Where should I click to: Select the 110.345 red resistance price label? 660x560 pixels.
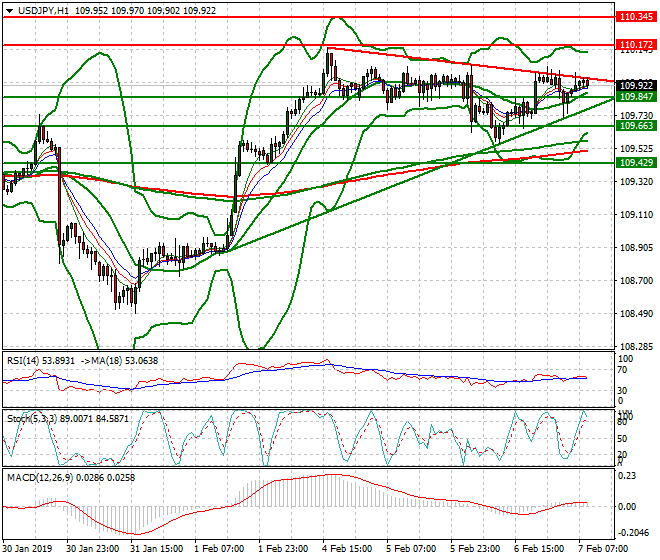click(636, 17)
